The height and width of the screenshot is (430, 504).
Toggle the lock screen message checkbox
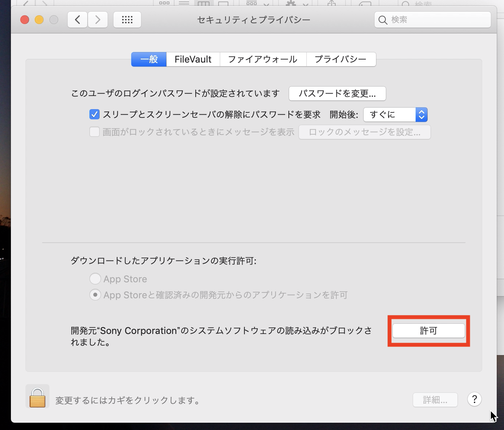click(95, 132)
